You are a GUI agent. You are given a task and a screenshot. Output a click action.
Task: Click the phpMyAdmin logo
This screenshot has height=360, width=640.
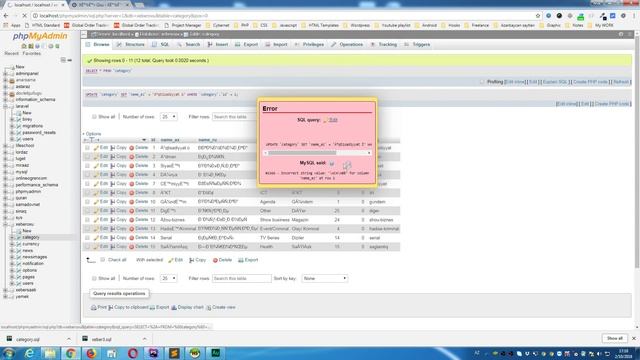[x=40, y=36]
